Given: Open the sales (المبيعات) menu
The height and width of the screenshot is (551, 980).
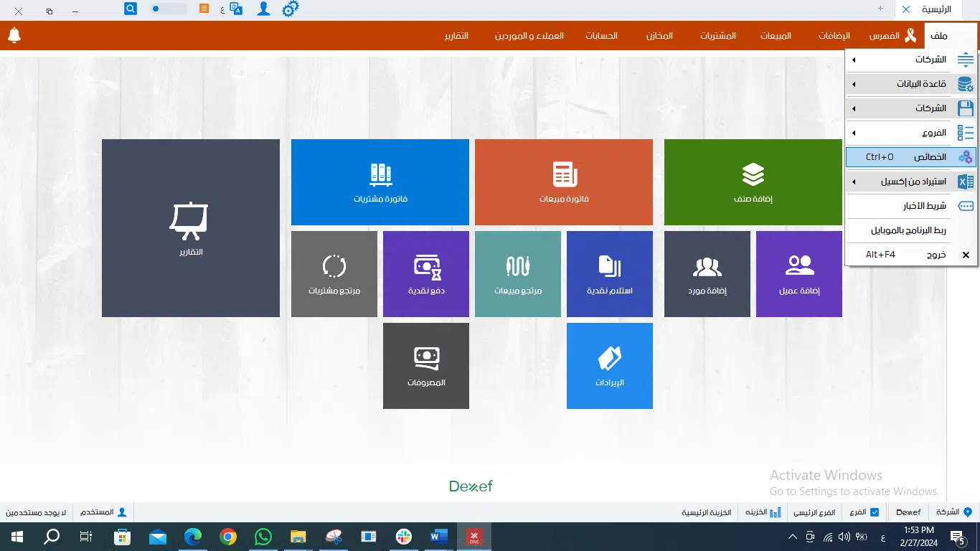Looking at the screenshot, I should click(x=776, y=36).
